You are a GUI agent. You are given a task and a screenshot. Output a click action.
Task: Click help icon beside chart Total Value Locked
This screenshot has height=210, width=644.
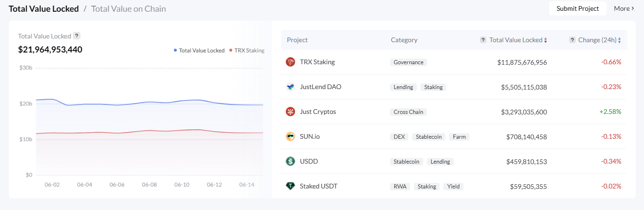pos(77,36)
